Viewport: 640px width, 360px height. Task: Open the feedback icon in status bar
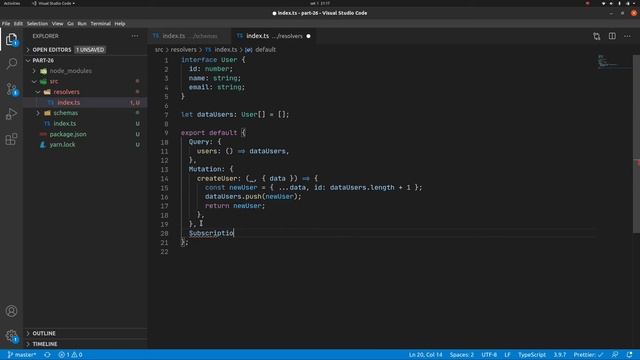click(x=615, y=355)
